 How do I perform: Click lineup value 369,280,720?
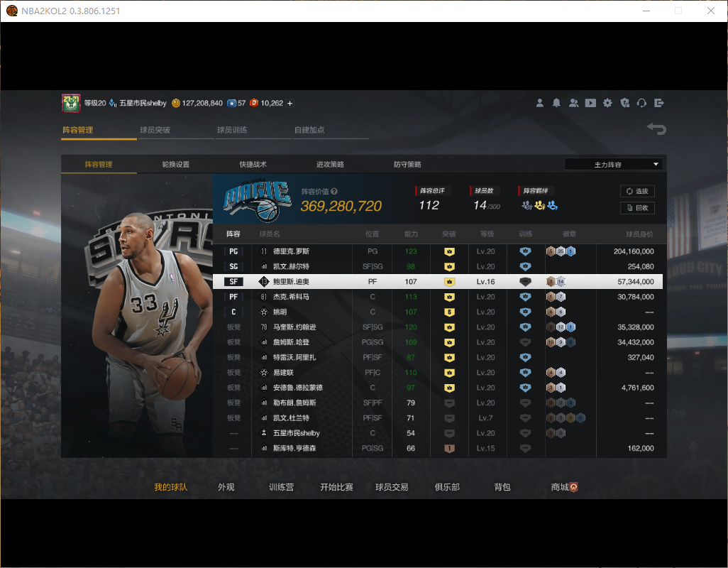(x=341, y=206)
